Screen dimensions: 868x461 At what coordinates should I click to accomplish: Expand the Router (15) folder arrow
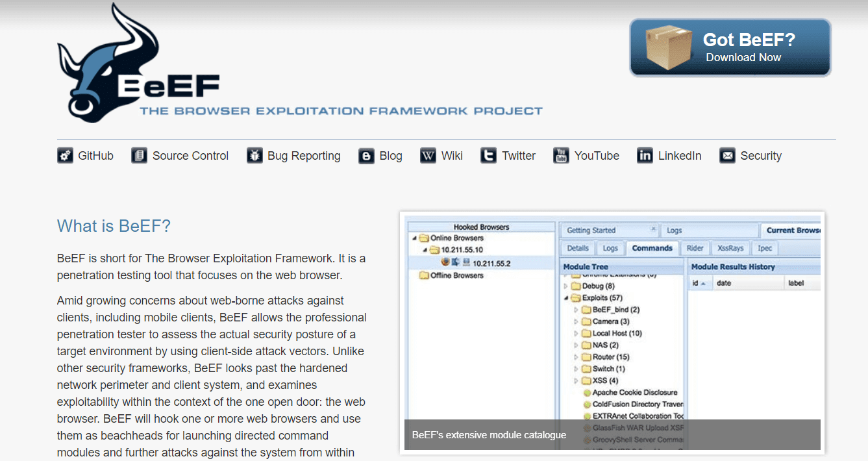576,357
